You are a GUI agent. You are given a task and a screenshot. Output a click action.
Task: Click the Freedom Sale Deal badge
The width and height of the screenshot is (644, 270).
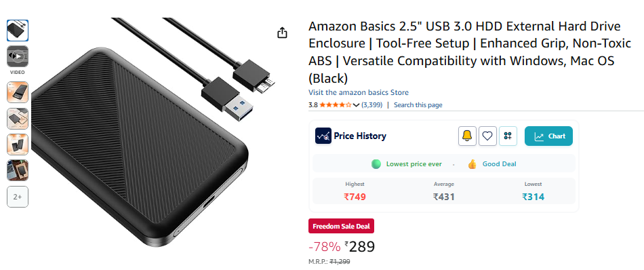[341, 226]
